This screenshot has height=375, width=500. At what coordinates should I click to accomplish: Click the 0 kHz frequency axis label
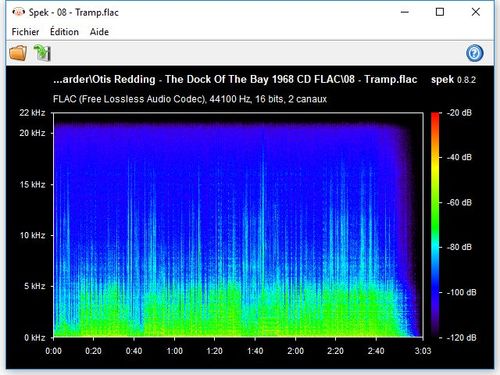(x=34, y=338)
